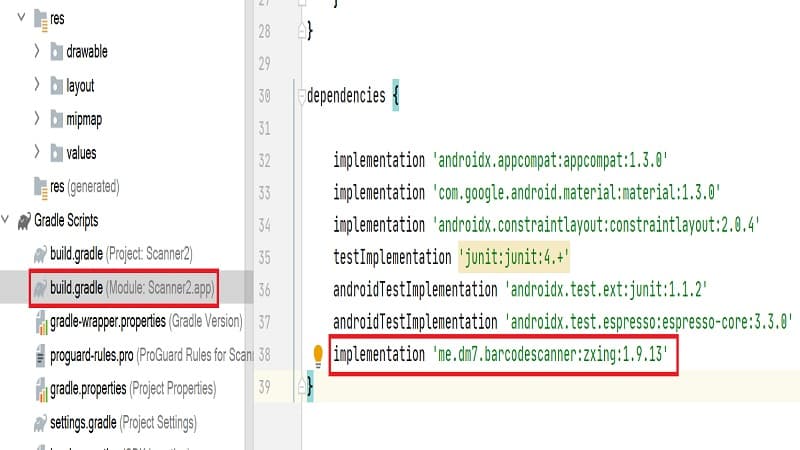This screenshot has width=800, height=450.
Task: Click the proguard-rules.pro file icon
Action: click(x=40, y=355)
